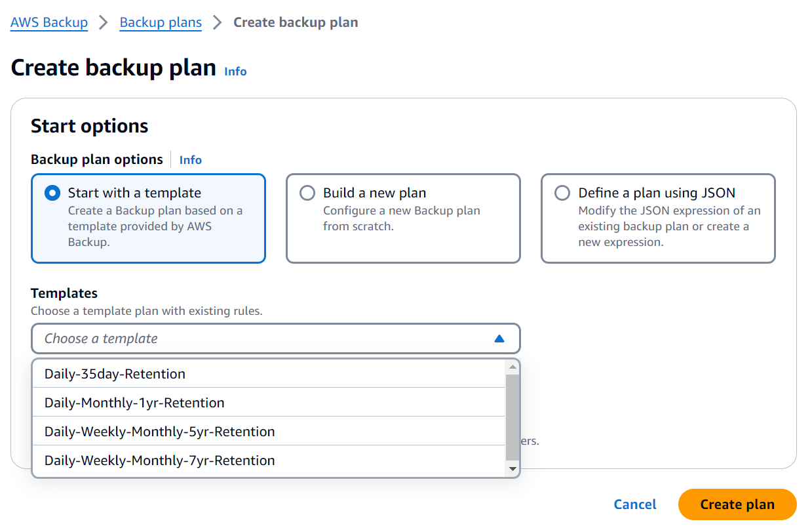Click the dropdown scrollbar up arrow

point(513,367)
